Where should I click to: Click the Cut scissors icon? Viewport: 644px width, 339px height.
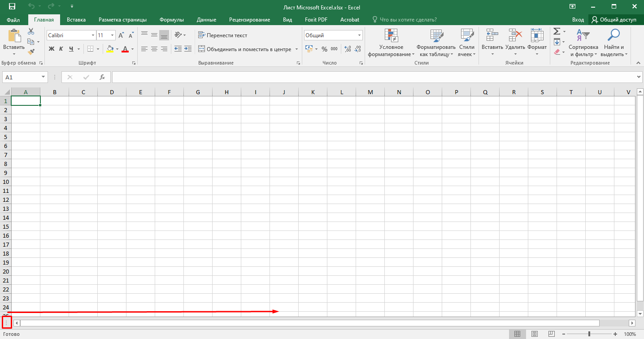[x=30, y=31]
